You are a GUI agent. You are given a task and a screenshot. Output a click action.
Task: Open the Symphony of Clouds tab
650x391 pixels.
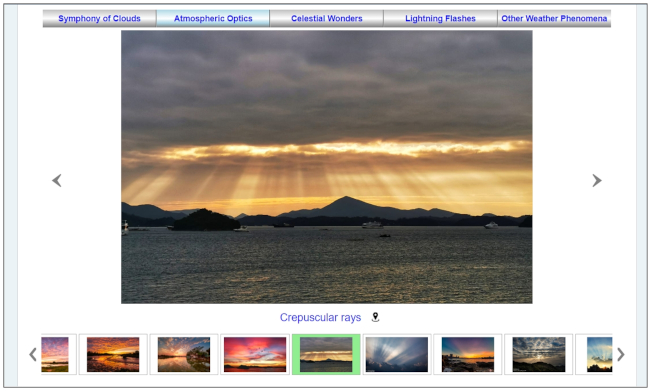click(x=99, y=19)
